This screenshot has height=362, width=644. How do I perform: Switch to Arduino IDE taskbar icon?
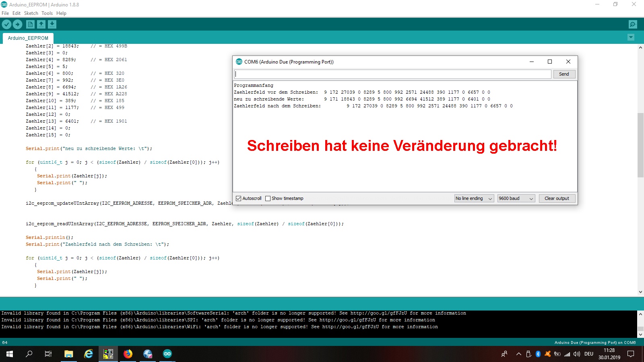167,354
